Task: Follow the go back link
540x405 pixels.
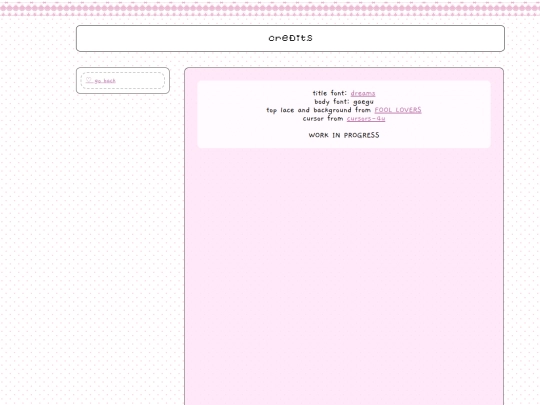Action: click(x=105, y=81)
